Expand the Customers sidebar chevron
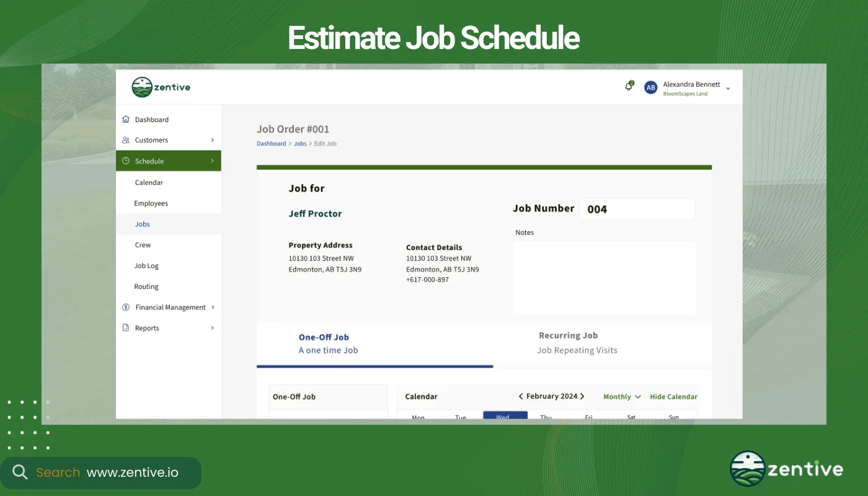Image resolution: width=868 pixels, height=496 pixels. pyautogui.click(x=213, y=139)
